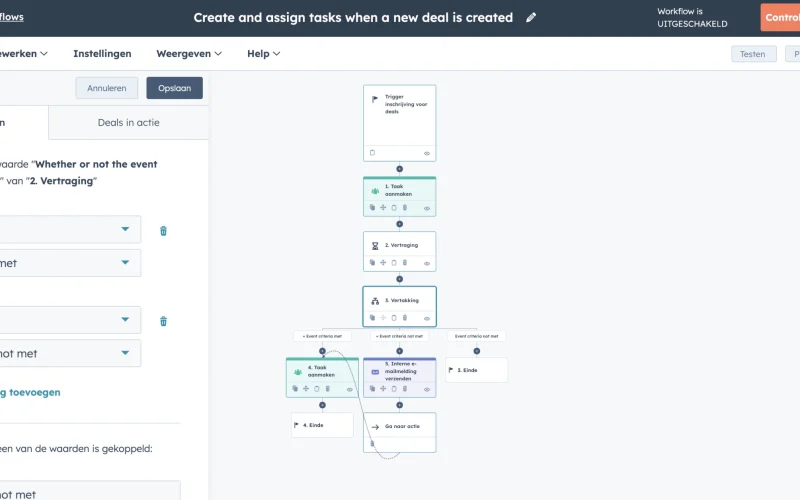Click trash icon on 'Ga naar actie' card
Screen dimensions: 800x500
(372, 443)
